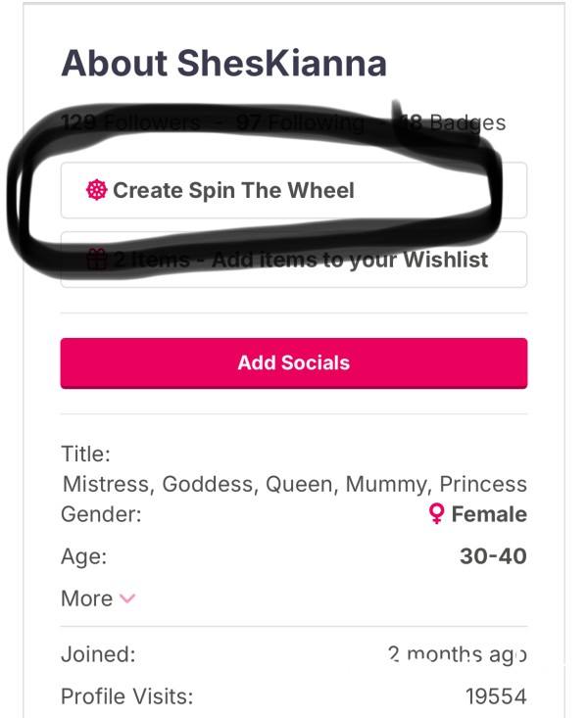The image size is (588, 718).
Task: Expand details with the pink More chevron
Action: click(x=127, y=598)
